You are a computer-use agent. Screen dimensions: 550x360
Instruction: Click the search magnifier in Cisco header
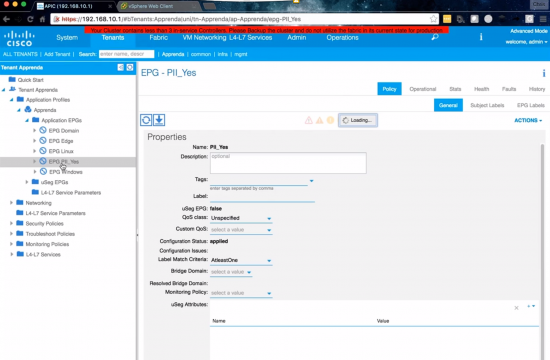435,37
